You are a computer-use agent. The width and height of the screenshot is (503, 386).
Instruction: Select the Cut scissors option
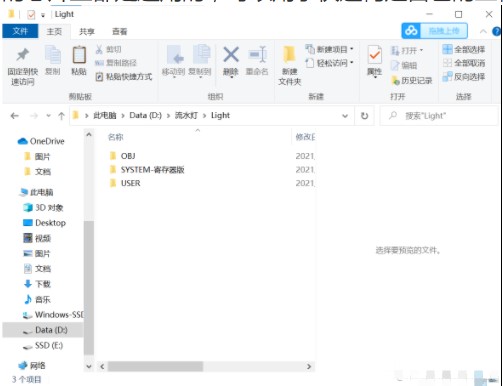coord(108,50)
